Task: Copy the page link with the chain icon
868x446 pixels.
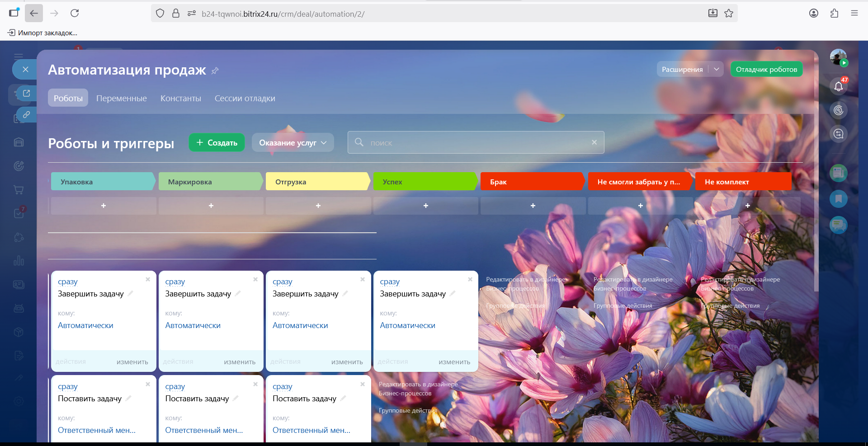Action: tap(26, 114)
